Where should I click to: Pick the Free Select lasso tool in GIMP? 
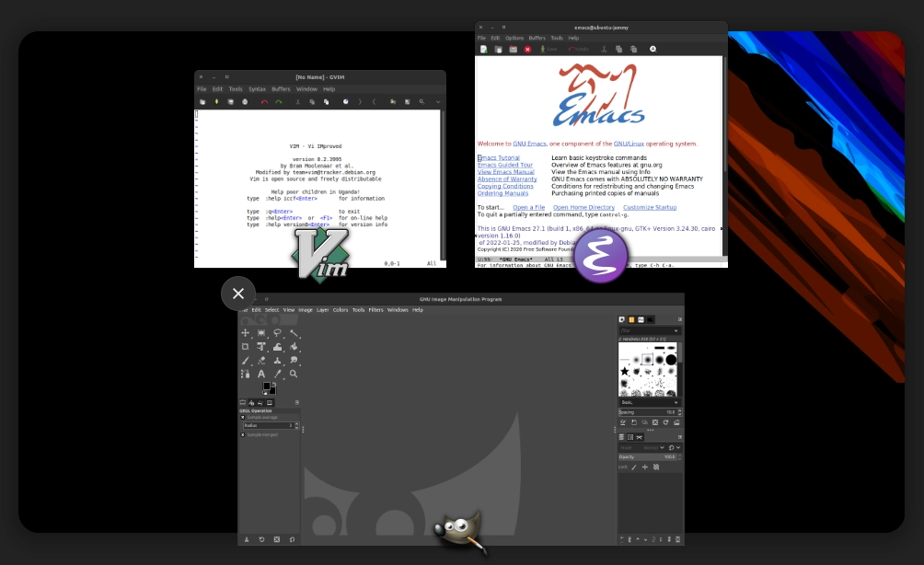(x=277, y=333)
